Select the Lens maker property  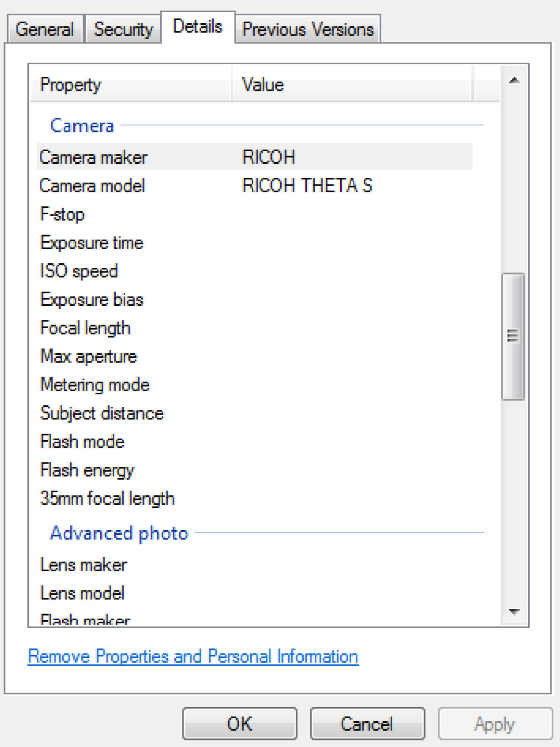[x=255, y=565]
